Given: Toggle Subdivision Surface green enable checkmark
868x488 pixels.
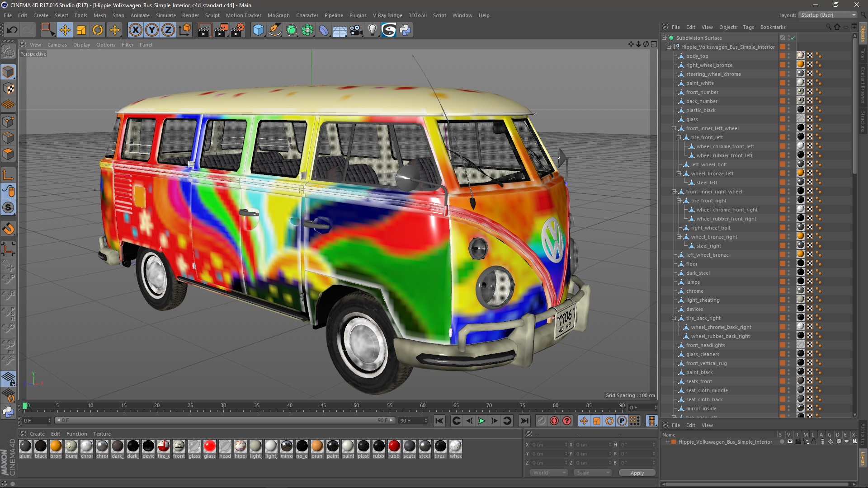Looking at the screenshot, I should (793, 38).
